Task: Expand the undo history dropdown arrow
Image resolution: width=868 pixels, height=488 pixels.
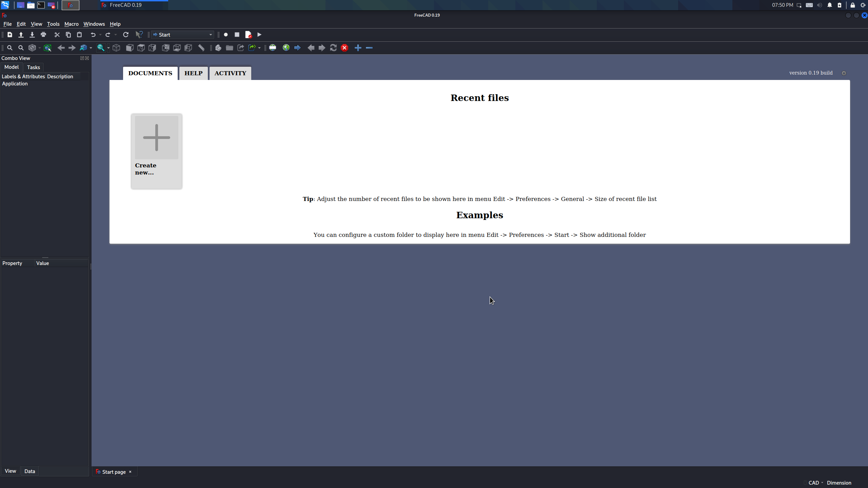Action: tap(100, 35)
